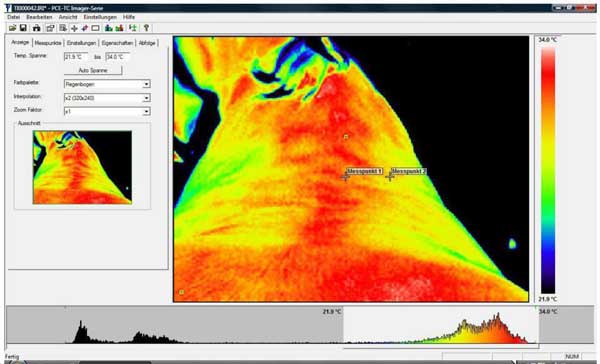Click the Auto Spanne button
The height and width of the screenshot is (364, 600).
(93, 70)
